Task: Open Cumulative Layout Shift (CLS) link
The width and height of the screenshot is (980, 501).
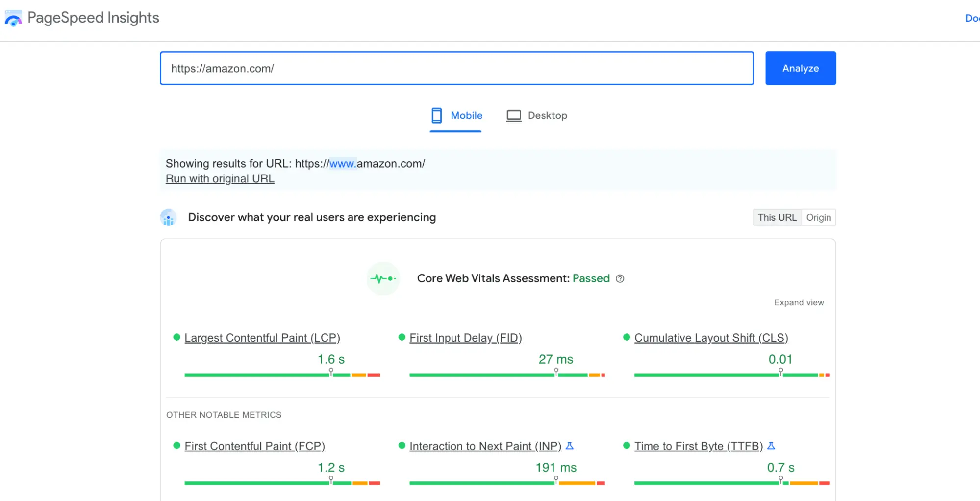Action: tap(711, 338)
